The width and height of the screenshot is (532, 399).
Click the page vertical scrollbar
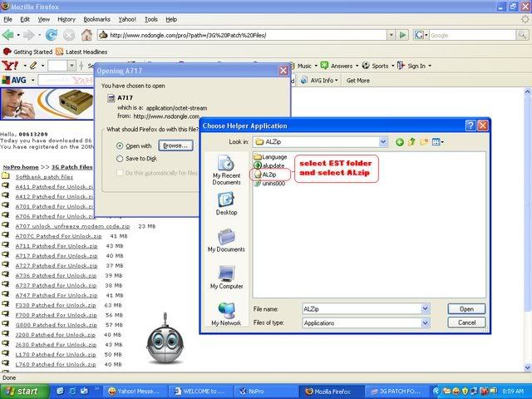[x=527, y=229]
